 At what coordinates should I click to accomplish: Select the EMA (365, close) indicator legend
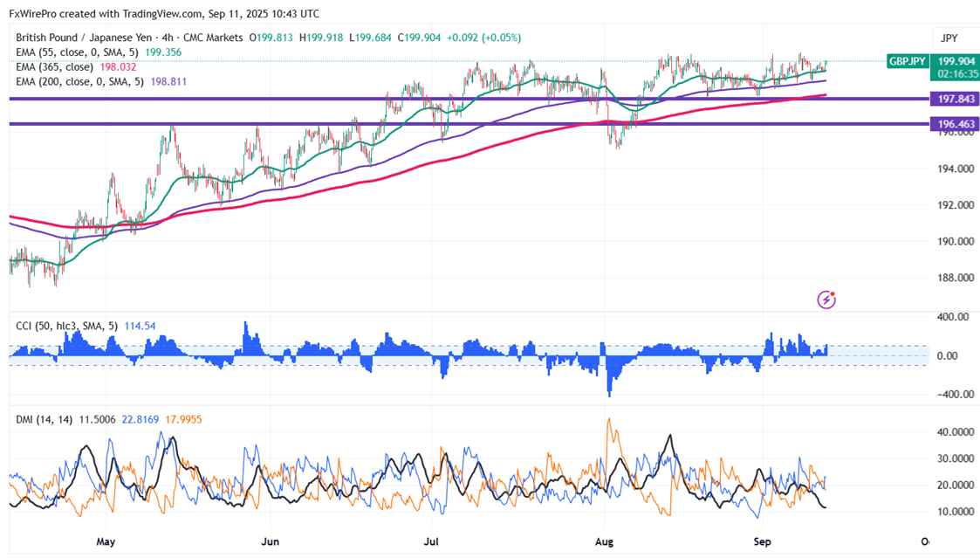point(54,67)
